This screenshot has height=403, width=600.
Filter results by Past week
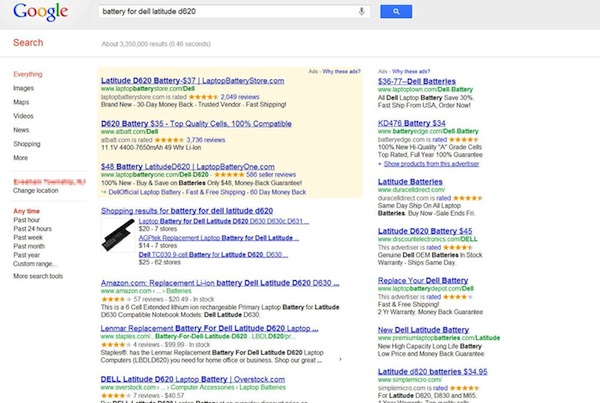pyautogui.click(x=28, y=238)
